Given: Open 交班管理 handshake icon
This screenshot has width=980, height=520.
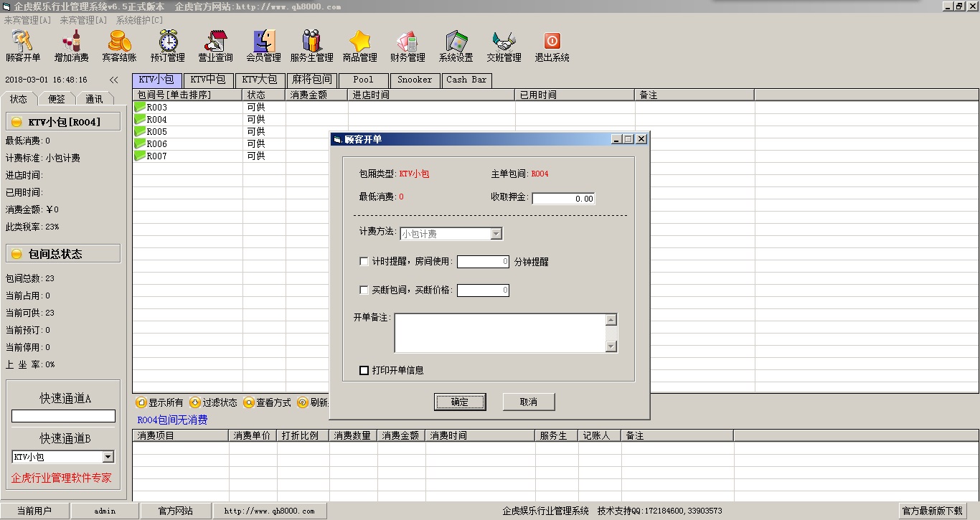Looking at the screenshot, I should pos(504,47).
